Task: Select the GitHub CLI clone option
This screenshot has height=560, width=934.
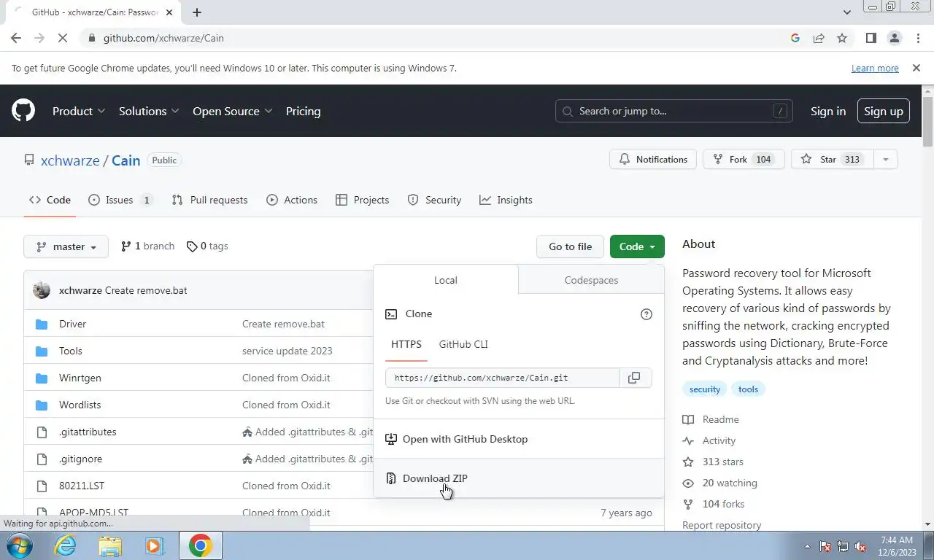Action: point(463,344)
